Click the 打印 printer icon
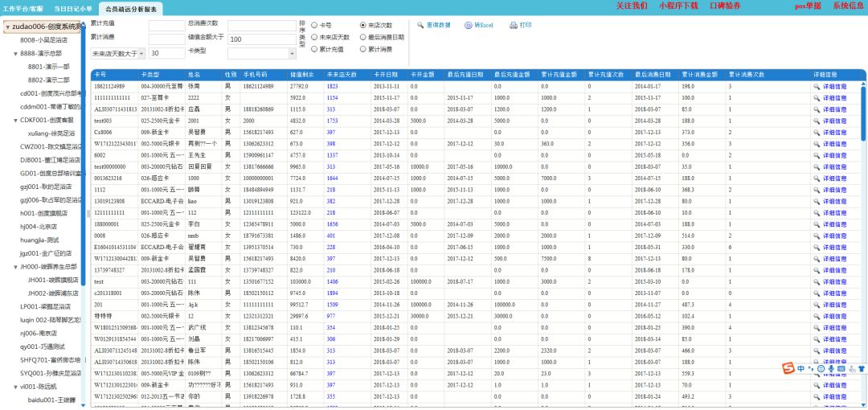The image size is (868, 410). tap(514, 25)
